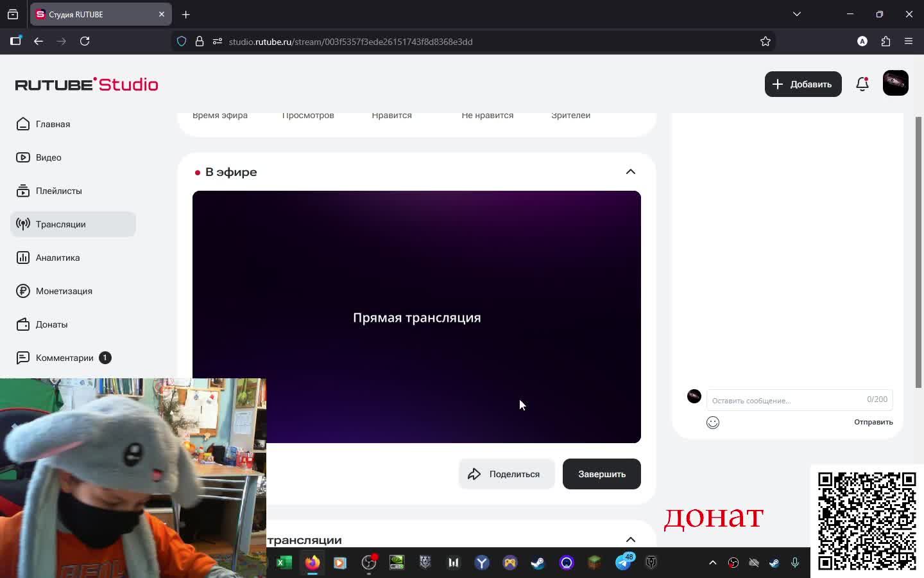Reload the page with refresh icon
This screenshot has width=924, height=578.
pos(85,41)
